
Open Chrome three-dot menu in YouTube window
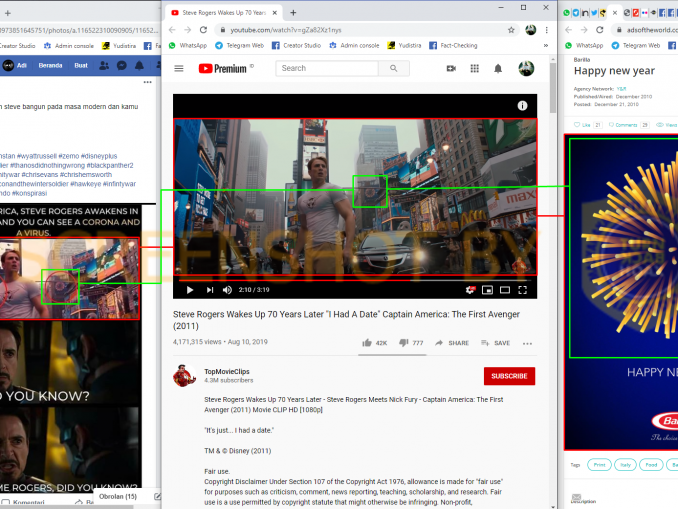[547, 30]
